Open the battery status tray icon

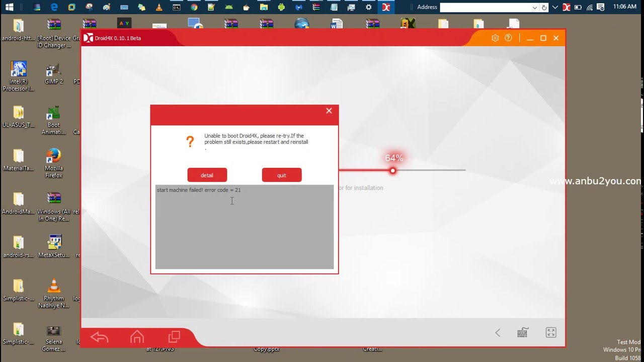coord(579,7)
